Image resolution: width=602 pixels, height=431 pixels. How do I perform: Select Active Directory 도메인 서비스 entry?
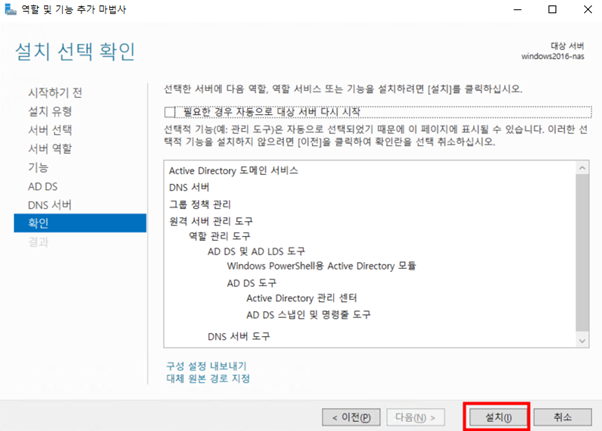click(233, 170)
